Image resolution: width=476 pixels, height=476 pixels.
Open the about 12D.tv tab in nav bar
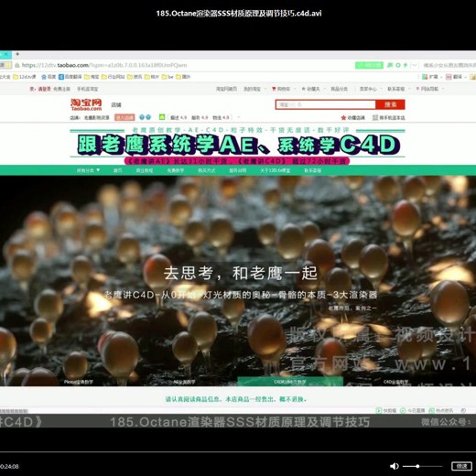tap(276, 170)
